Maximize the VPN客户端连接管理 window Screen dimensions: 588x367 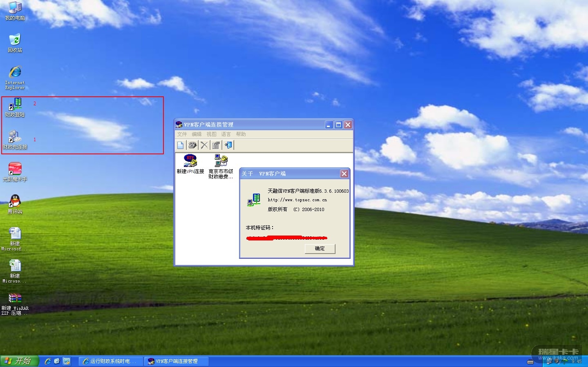tap(339, 125)
